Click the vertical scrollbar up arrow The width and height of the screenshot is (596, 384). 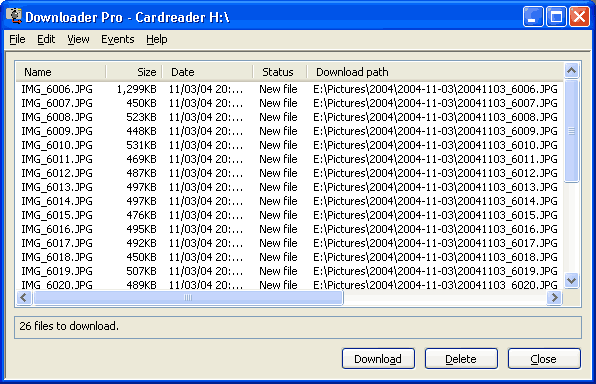coord(572,71)
